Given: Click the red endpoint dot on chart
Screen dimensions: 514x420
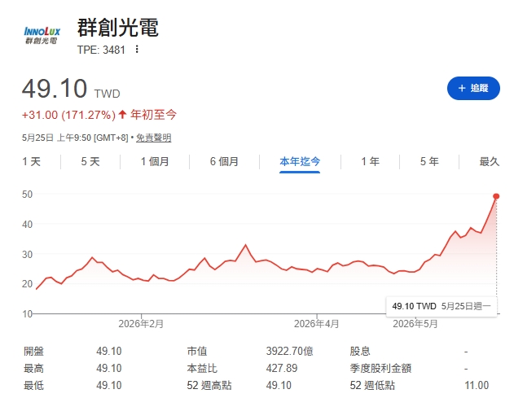Looking at the screenshot, I should point(496,196).
